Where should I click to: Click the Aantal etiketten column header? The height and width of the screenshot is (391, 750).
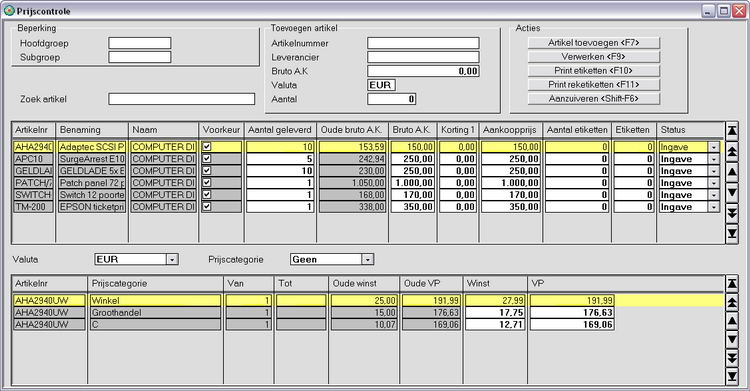pos(577,130)
